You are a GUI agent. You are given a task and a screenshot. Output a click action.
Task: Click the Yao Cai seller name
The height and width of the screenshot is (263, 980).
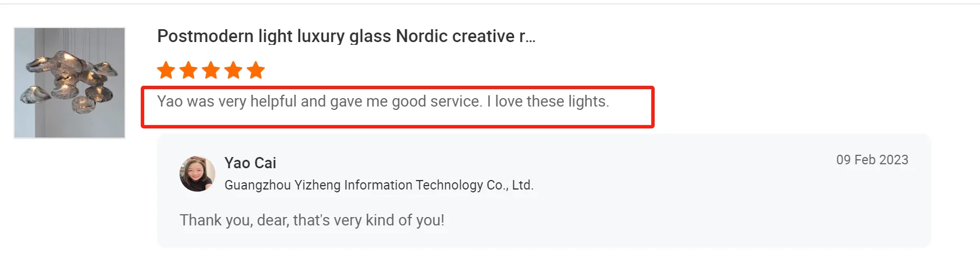pos(250,163)
